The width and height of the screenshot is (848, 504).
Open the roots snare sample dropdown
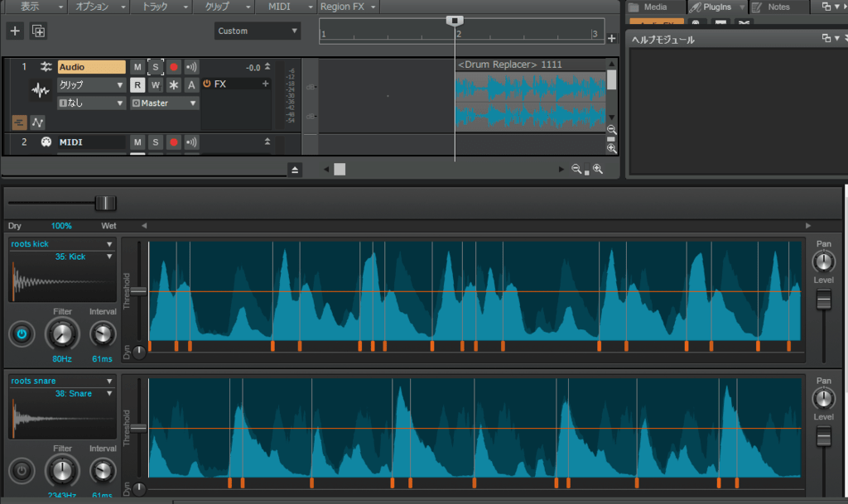[62, 381]
